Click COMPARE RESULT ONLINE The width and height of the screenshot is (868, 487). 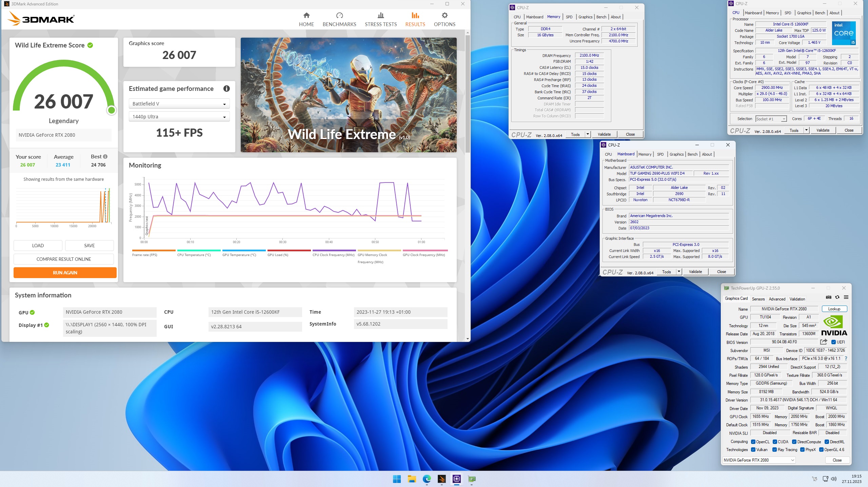64,259
